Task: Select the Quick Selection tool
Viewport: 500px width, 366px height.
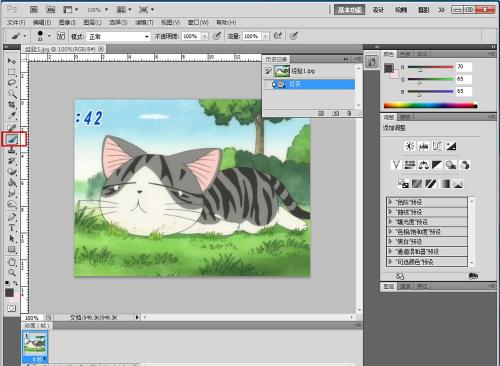Action: tap(12, 94)
